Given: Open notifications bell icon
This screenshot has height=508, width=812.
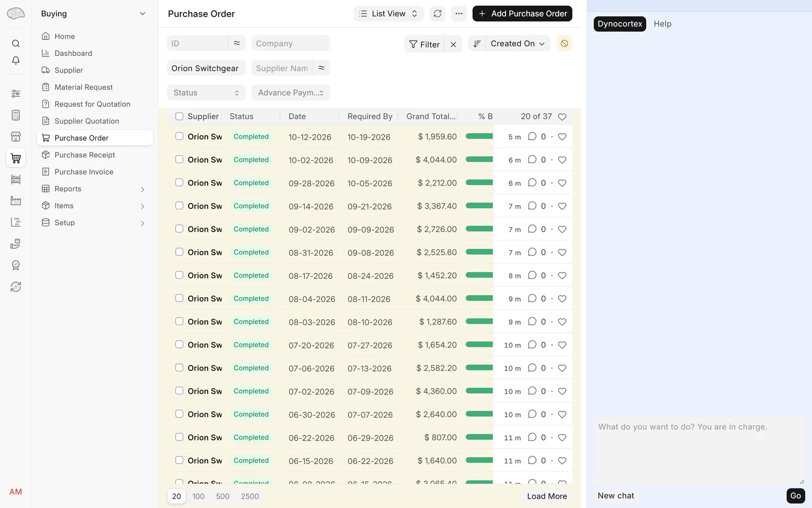Looking at the screenshot, I should [16, 60].
